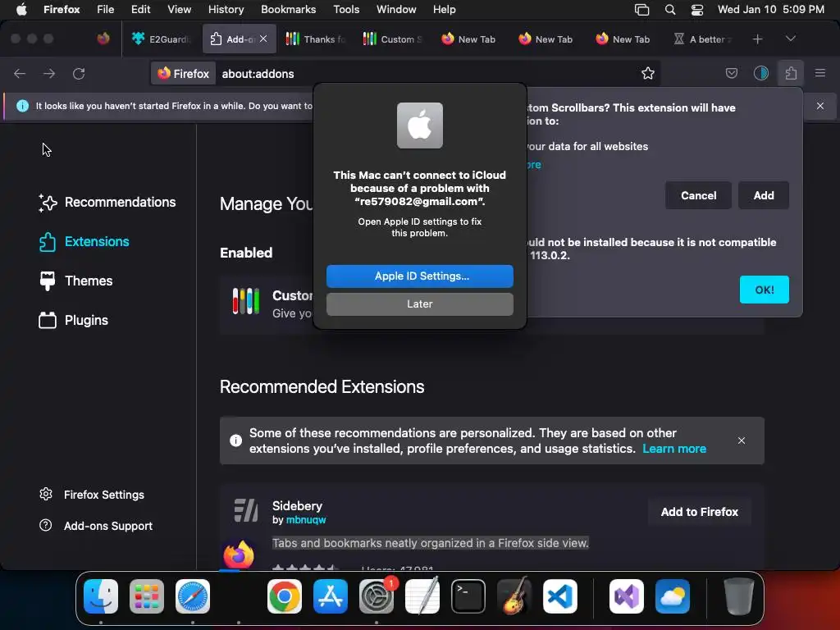Open the Plugins section
Viewport: 840px width, 630px height.
(x=73, y=321)
